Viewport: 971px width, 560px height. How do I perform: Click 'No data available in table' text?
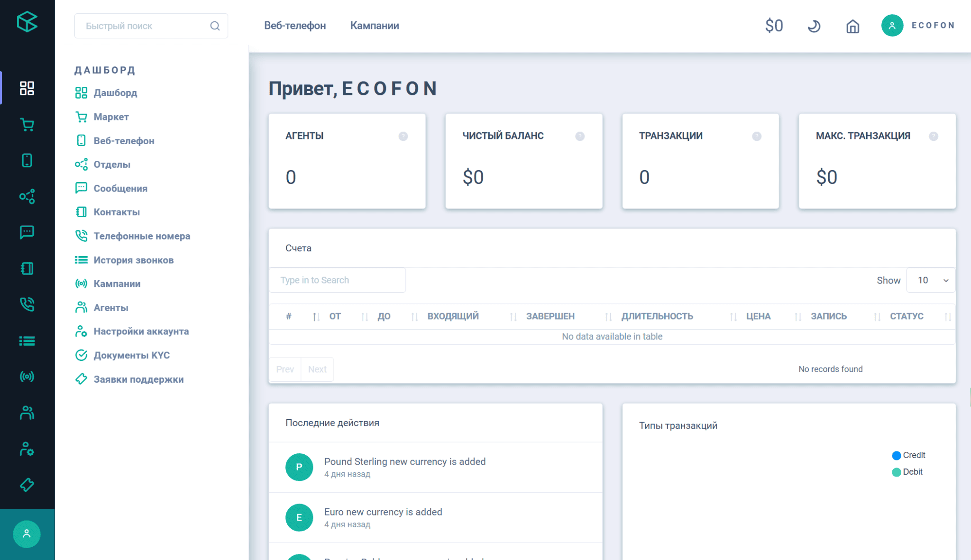pos(612,336)
